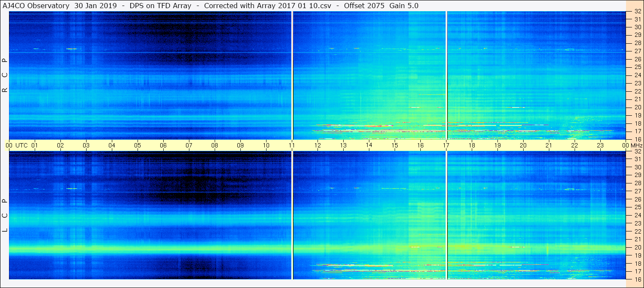
Task: Click the 'AJ4CO Observatory' title text
Action: (x=35, y=6)
